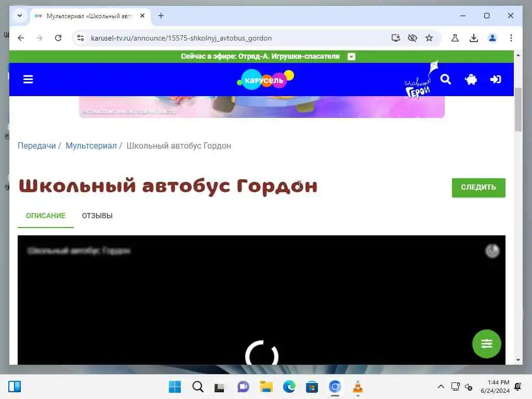View site information icon in address bar
Image resolution: width=532 pixels, height=399 pixels.
81,38
